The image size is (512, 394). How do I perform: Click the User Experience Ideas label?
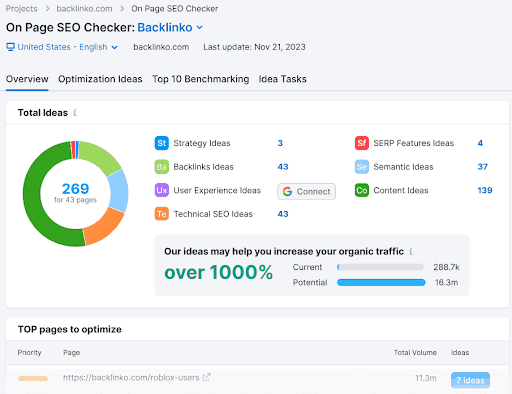tap(217, 190)
